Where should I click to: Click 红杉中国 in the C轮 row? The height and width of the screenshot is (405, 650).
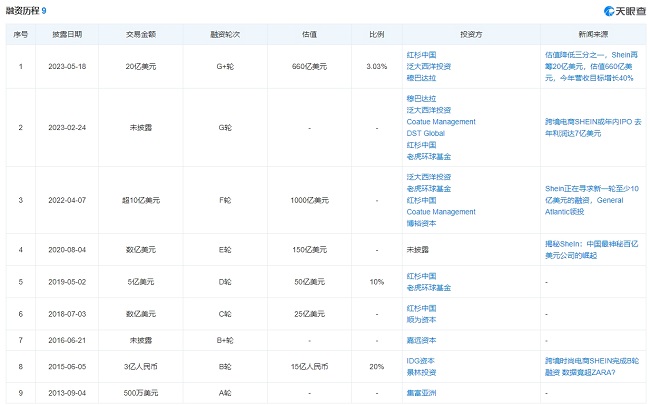[421, 308]
